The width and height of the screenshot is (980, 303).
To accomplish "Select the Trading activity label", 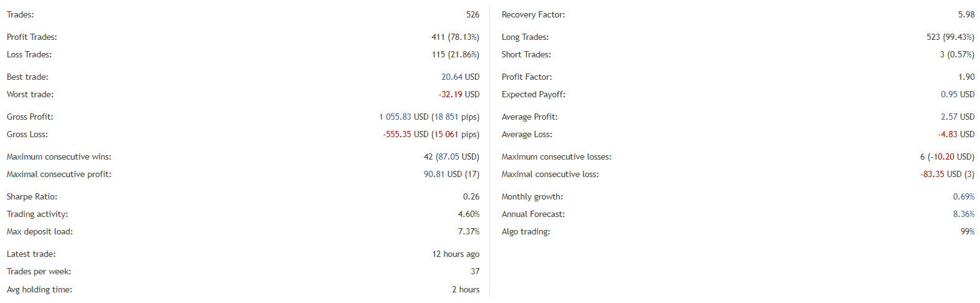I will (37, 214).
